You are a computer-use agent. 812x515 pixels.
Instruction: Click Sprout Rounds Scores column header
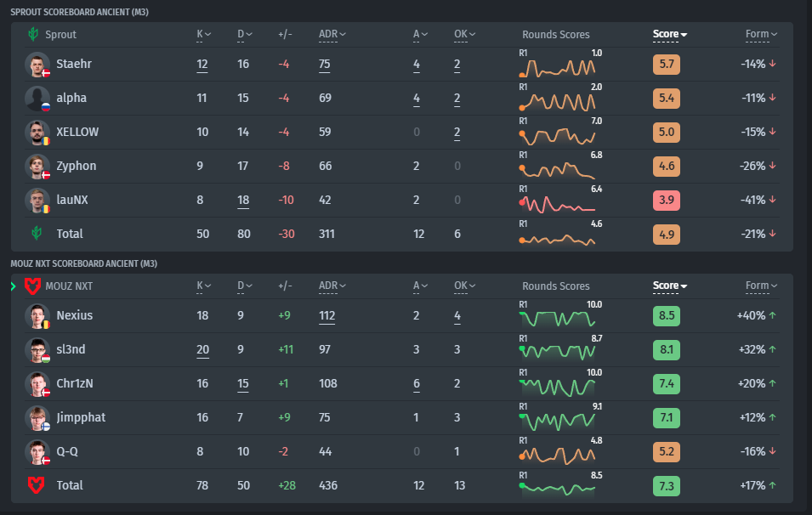pyautogui.click(x=556, y=35)
